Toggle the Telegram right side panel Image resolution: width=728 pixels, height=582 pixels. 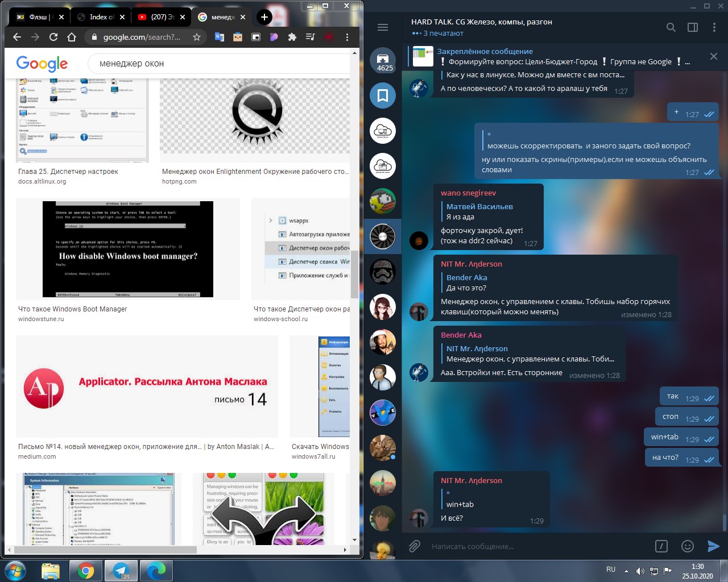click(693, 27)
